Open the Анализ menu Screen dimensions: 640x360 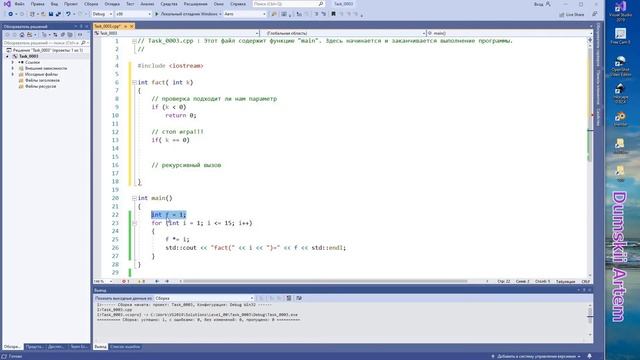(147, 4)
